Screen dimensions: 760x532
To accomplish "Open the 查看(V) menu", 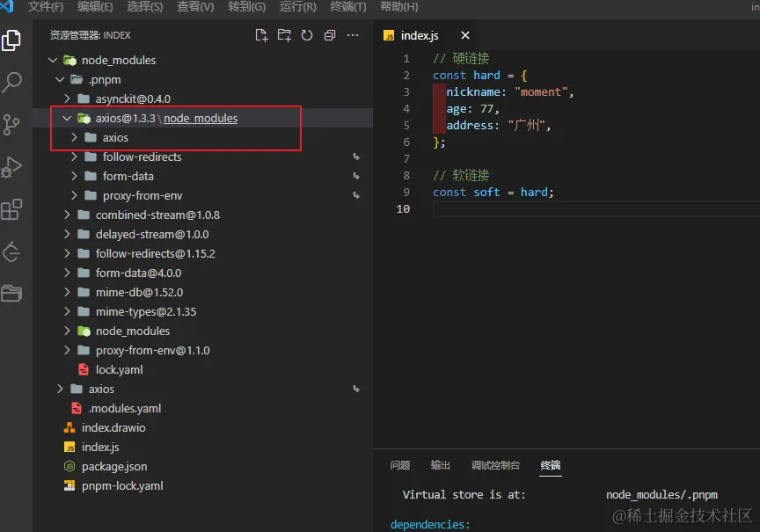I will click(x=195, y=7).
